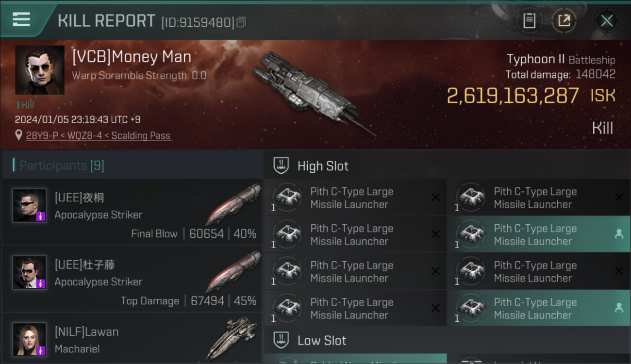Click Lawan's pilot portrait

coord(30,339)
